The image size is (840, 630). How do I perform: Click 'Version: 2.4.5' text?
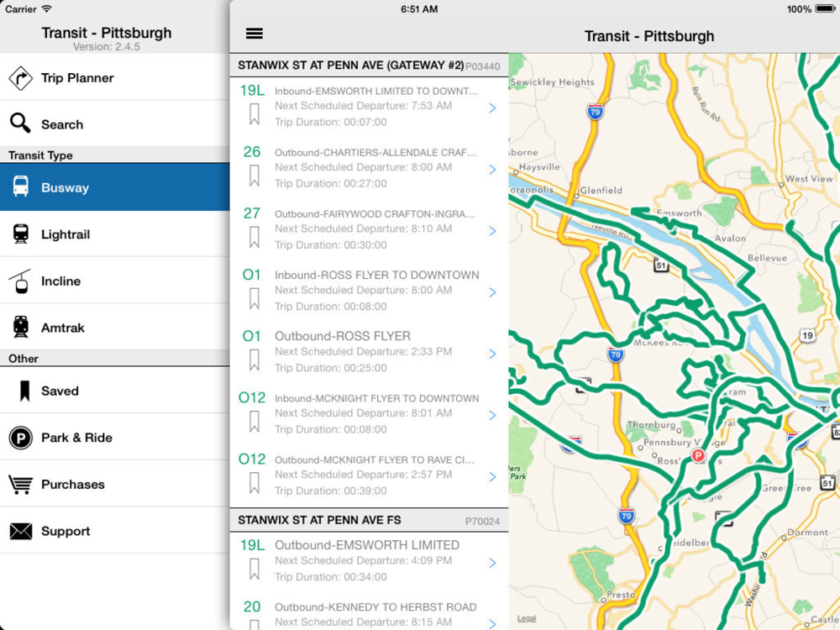click(107, 46)
